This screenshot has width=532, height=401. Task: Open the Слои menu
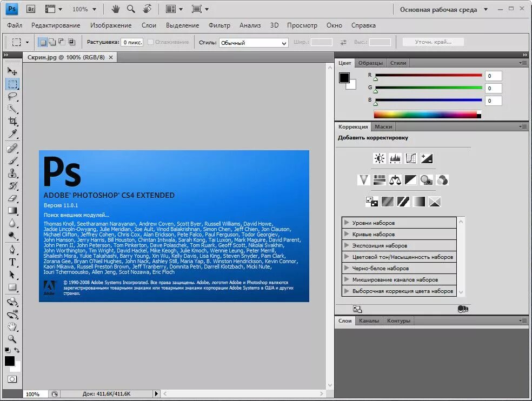click(149, 25)
